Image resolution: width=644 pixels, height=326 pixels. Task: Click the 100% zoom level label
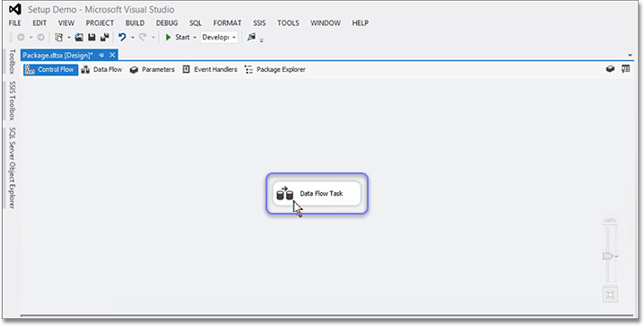[x=610, y=221]
